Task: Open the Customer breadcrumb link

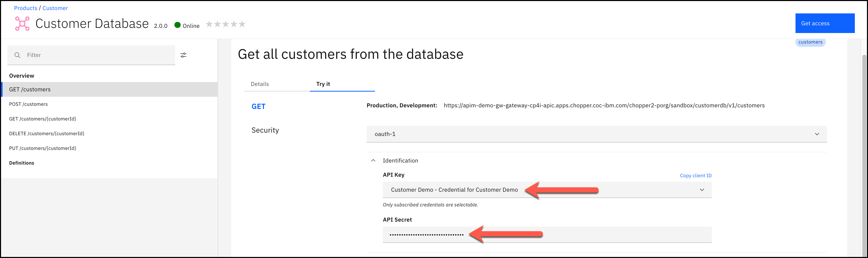Action: click(x=55, y=8)
